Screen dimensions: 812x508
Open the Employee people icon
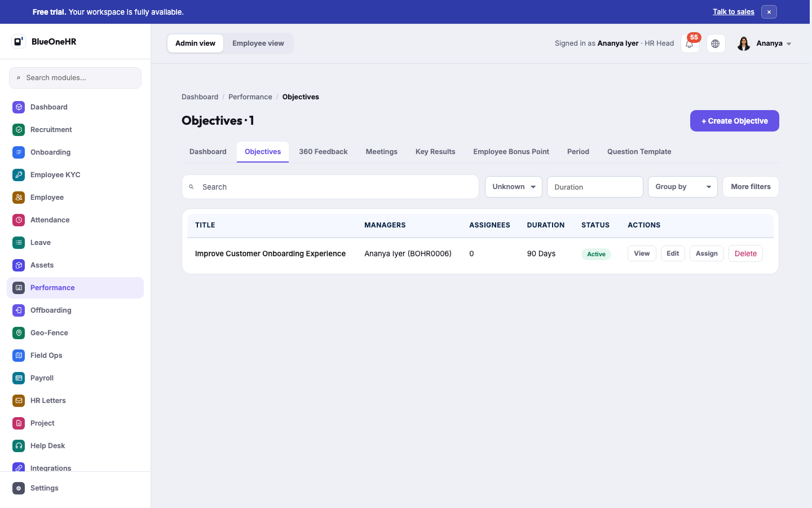pyautogui.click(x=19, y=198)
